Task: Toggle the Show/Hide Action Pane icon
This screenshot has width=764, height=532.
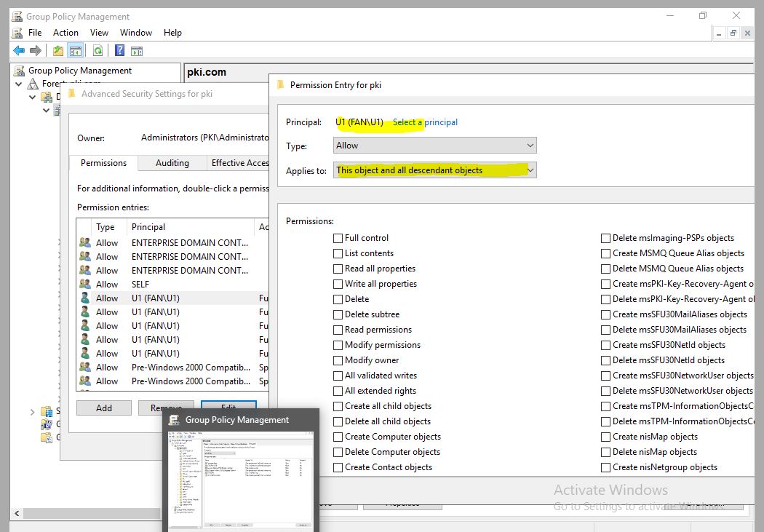Action: (x=137, y=51)
